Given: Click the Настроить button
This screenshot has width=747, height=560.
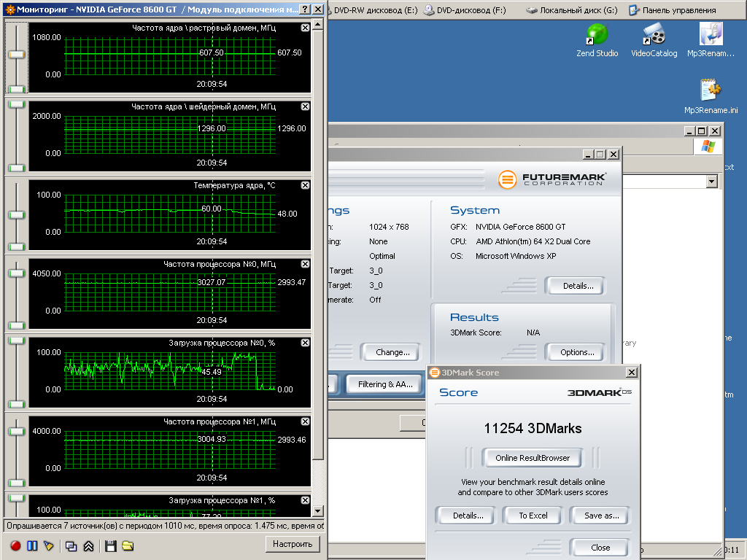Looking at the screenshot, I should click(293, 544).
